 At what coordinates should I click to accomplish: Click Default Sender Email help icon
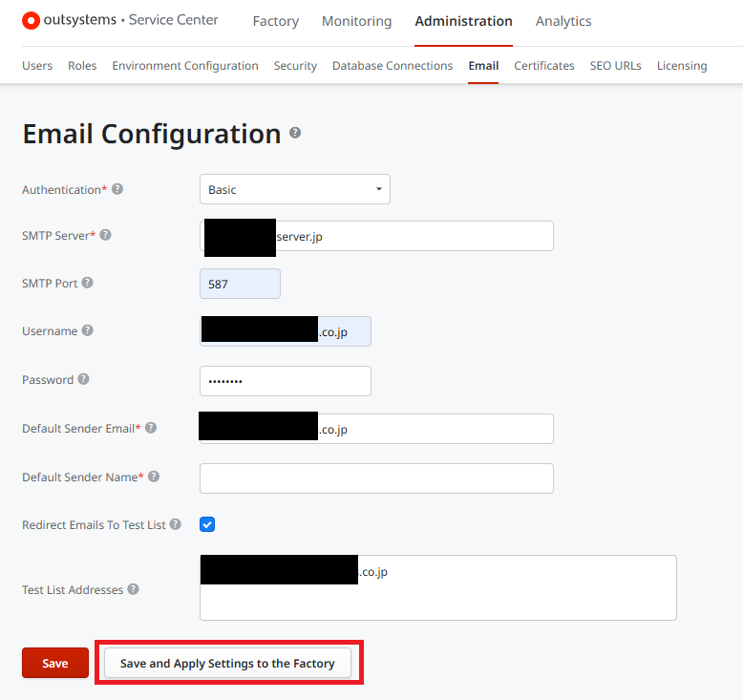pos(151,428)
